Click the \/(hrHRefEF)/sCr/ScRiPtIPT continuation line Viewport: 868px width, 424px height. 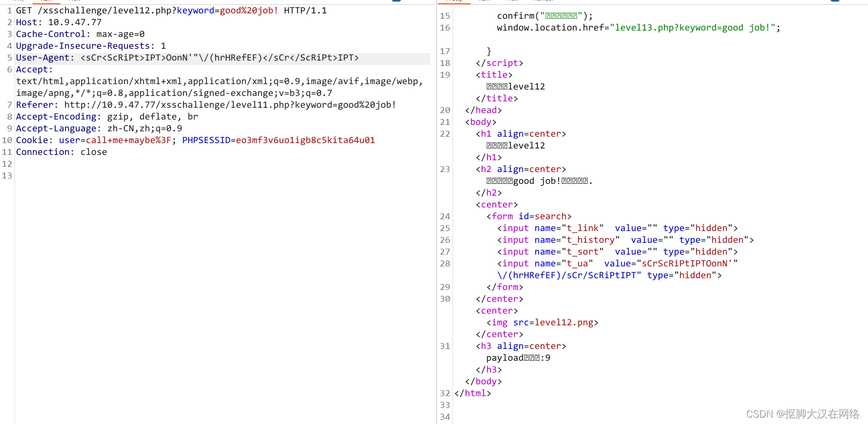[609, 276]
